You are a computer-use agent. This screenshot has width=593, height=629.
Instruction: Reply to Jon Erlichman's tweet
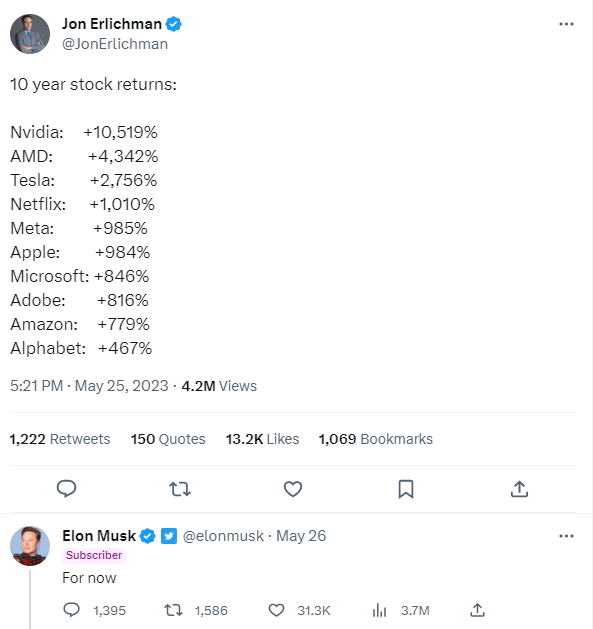tap(67, 489)
